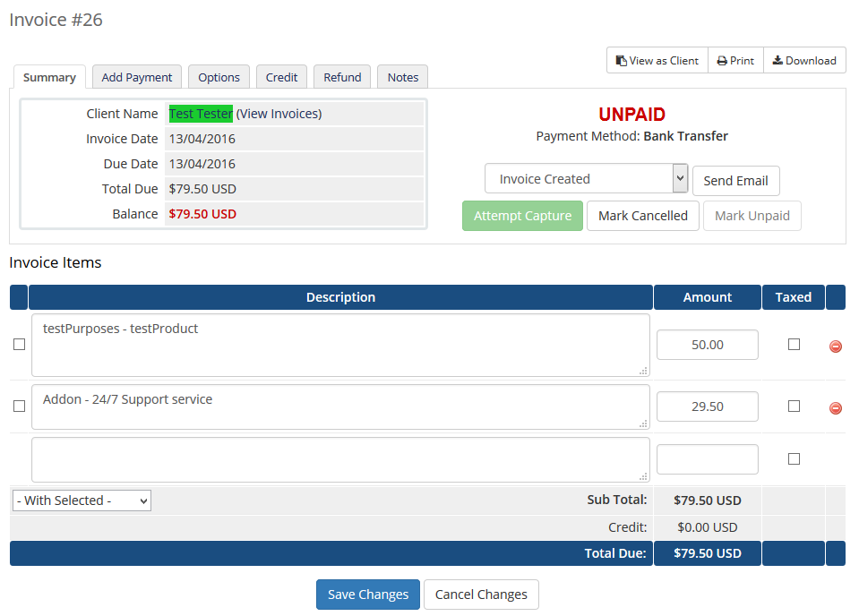This screenshot has width=859, height=616.
Task: Open the Refund tab
Action: pyautogui.click(x=342, y=77)
